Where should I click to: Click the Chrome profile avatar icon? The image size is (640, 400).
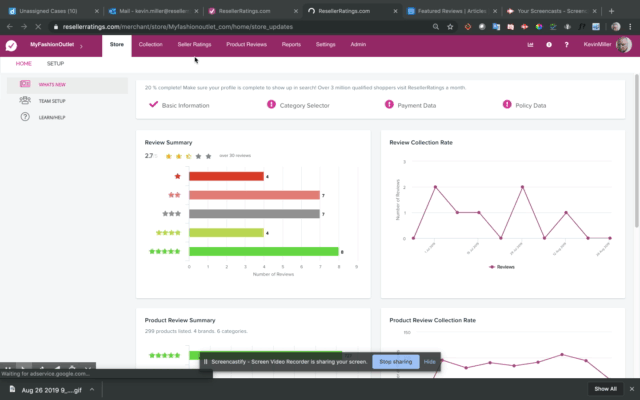pyautogui.click(x=616, y=27)
